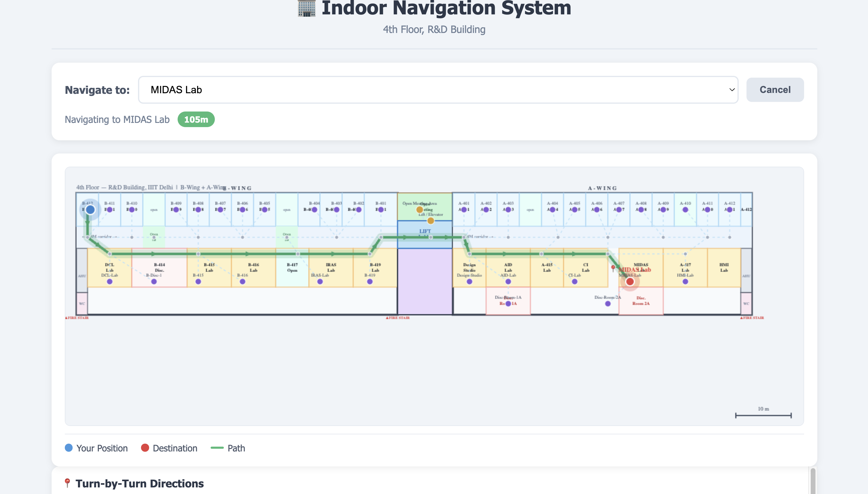Click the AID-Lab purple node
Screen dimensions: 868x494
click(508, 281)
